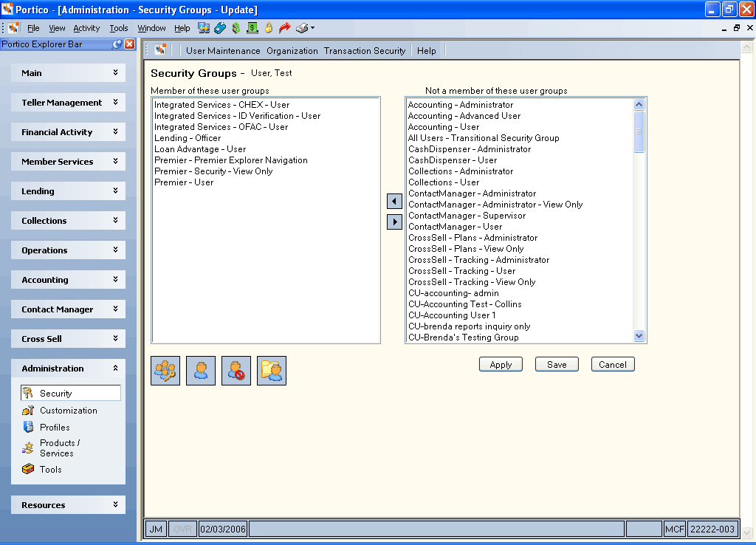Expand the Accounting section in Explorer Bar

point(68,280)
